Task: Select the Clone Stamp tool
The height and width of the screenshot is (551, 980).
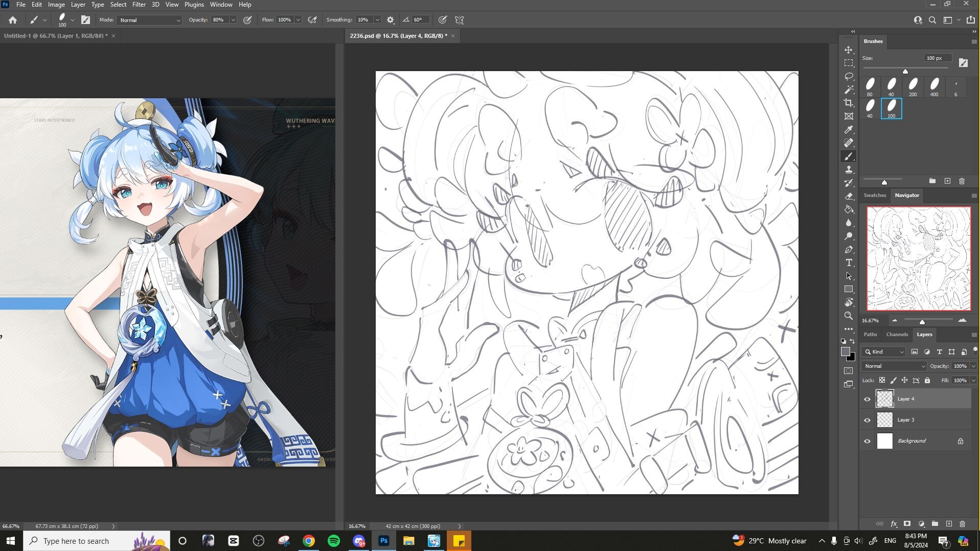Action: [849, 169]
